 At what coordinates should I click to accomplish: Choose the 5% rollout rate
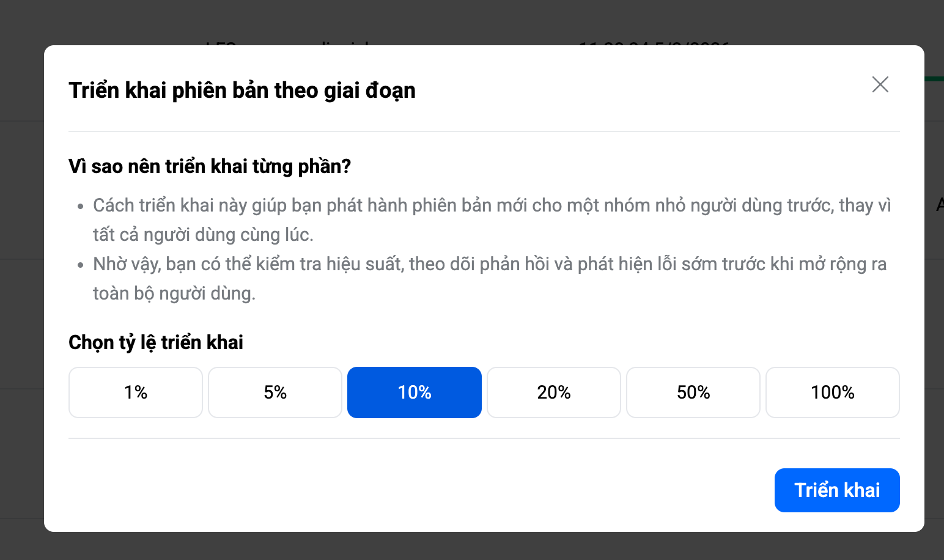(x=275, y=392)
